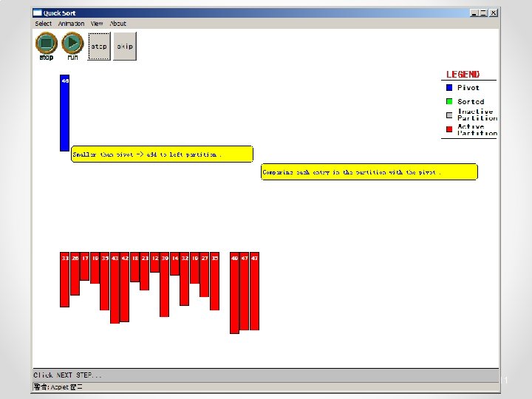Click the gray Inactive Partition legend swatch

[x=449, y=115]
